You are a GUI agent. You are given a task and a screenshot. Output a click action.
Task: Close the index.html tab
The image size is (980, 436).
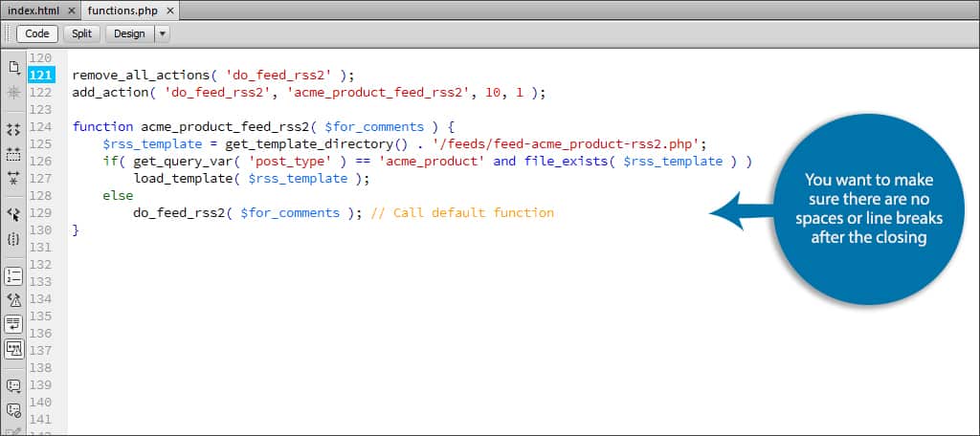point(71,11)
